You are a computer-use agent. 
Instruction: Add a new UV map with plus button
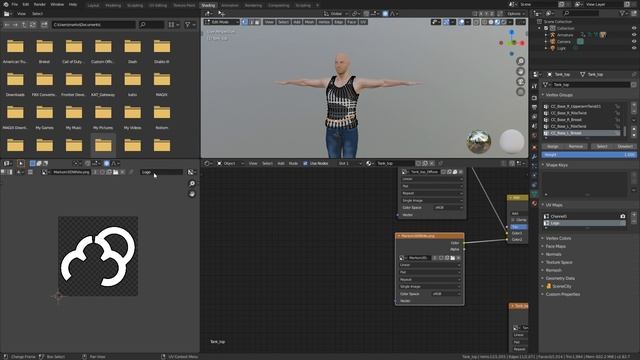coord(634,214)
